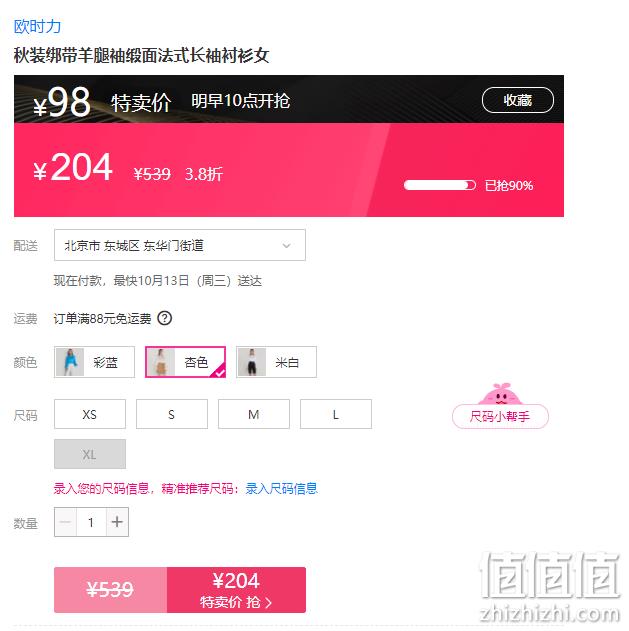Image resolution: width=629 pixels, height=631 pixels.
Task: Pick size L option
Action: [336, 414]
